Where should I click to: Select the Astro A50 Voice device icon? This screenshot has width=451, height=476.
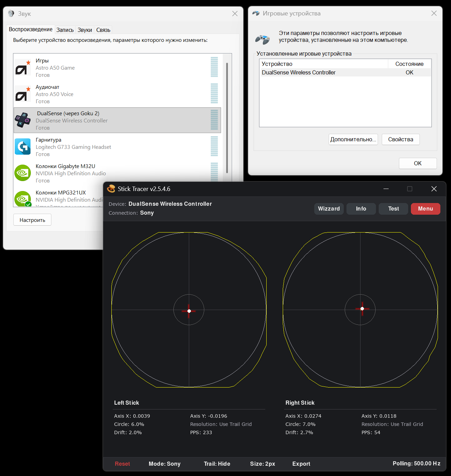coord(23,94)
